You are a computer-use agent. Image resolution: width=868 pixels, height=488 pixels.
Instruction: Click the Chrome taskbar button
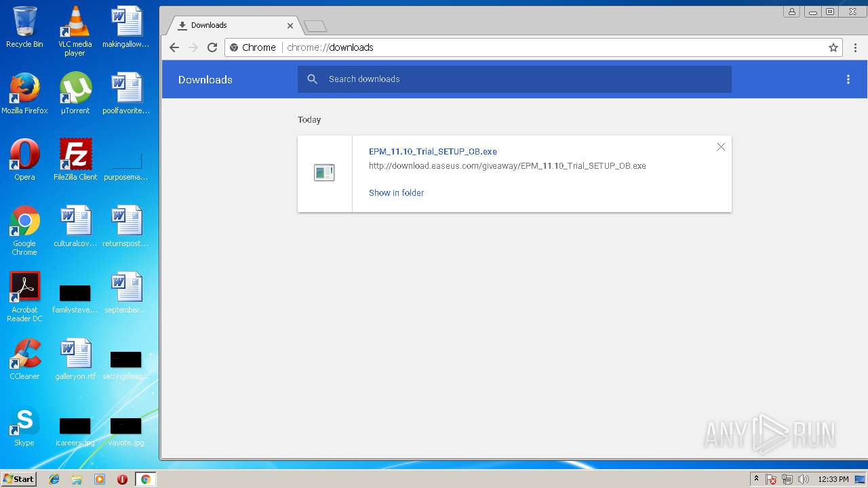point(145,479)
